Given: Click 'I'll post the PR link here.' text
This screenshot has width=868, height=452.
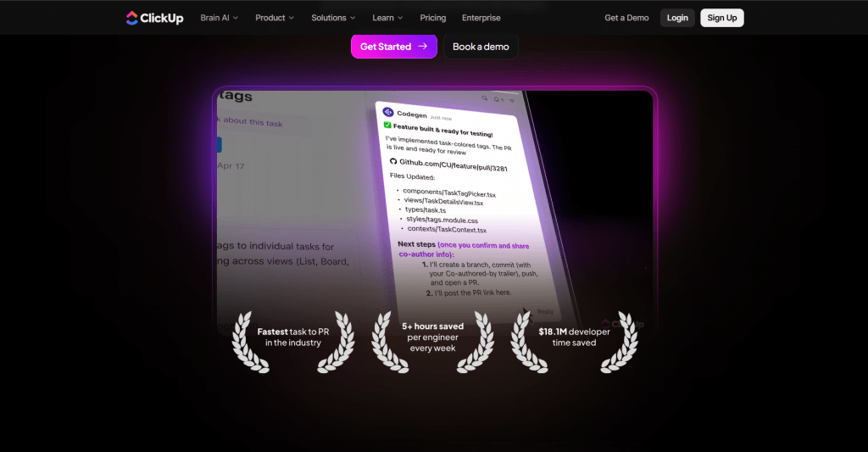Looking at the screenshot, I should 473,293.
